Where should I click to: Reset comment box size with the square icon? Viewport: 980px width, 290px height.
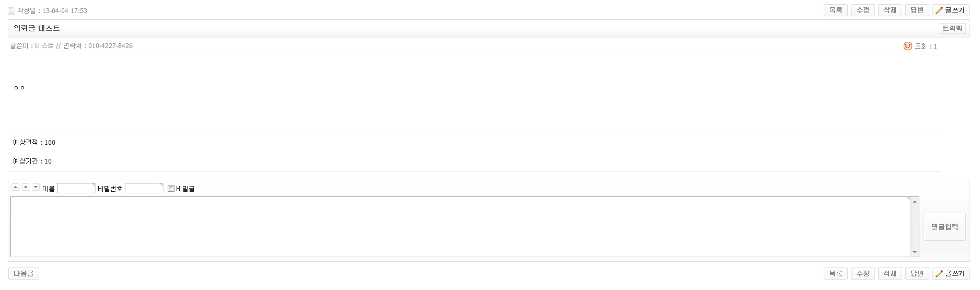click(x=26, y=187)
